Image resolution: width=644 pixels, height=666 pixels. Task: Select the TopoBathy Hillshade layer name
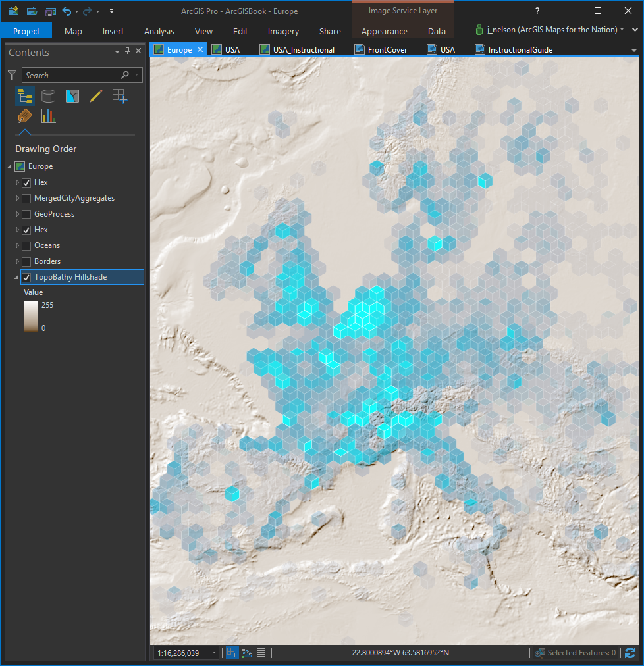click(x=70, y=277)
